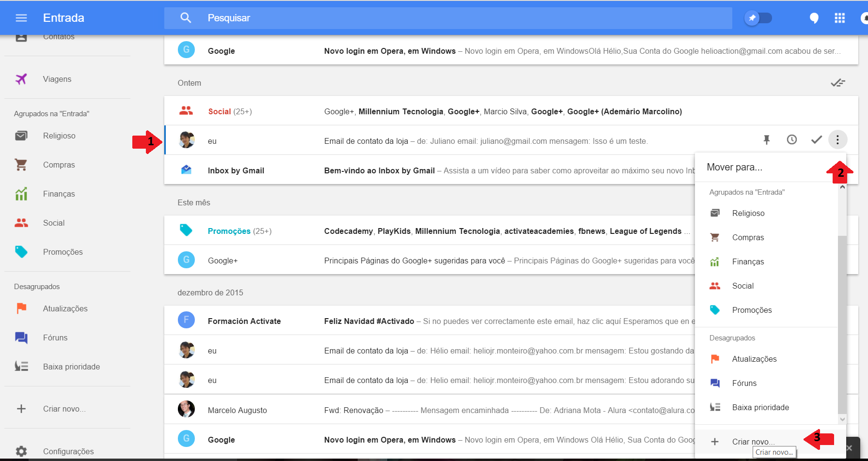Click the Promoções tag icon in sidebar
The width and height of the screenshot is (868, 461).
pos(21,252)
